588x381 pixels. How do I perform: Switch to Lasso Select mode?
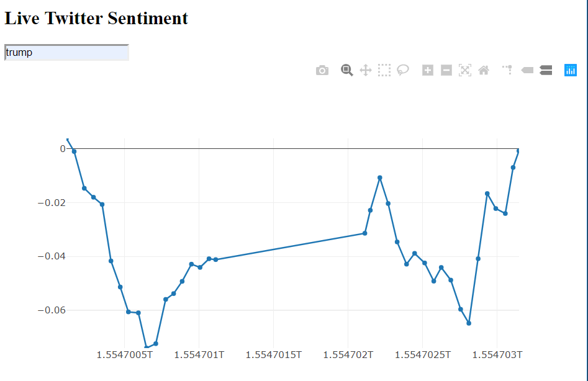(x=402, y=70)
